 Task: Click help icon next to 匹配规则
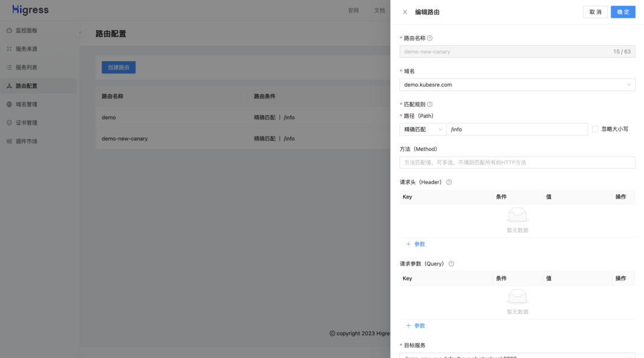[429, 104]
